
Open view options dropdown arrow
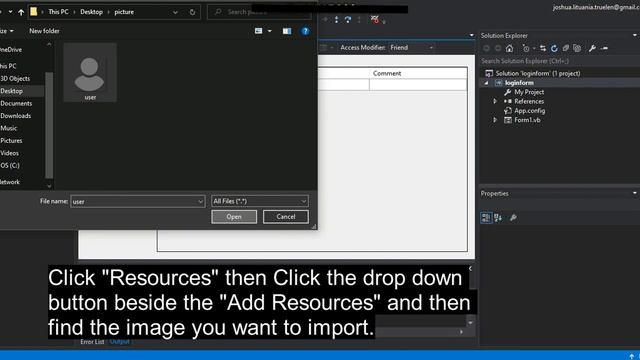[269, 31]
